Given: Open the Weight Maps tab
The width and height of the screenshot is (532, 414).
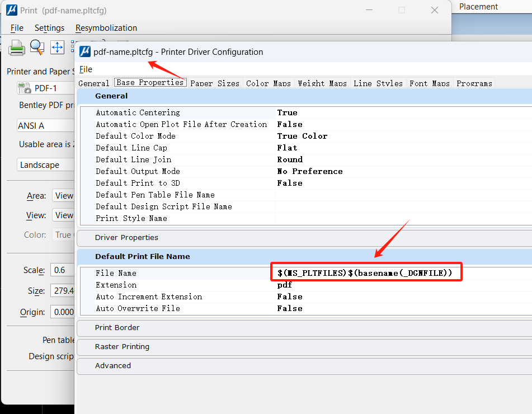Looking at the screenshot, I should [x=322, y=83].
